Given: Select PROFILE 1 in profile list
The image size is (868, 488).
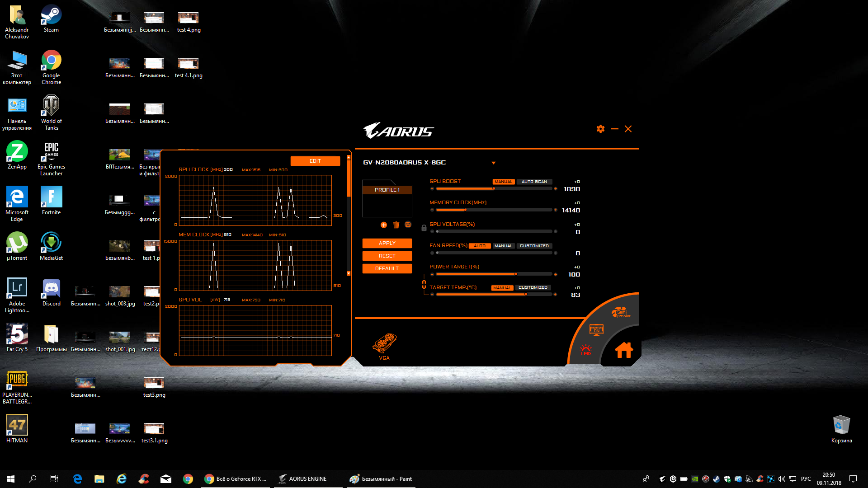Looking at the screenshot, I should click(x=387, y=190).
